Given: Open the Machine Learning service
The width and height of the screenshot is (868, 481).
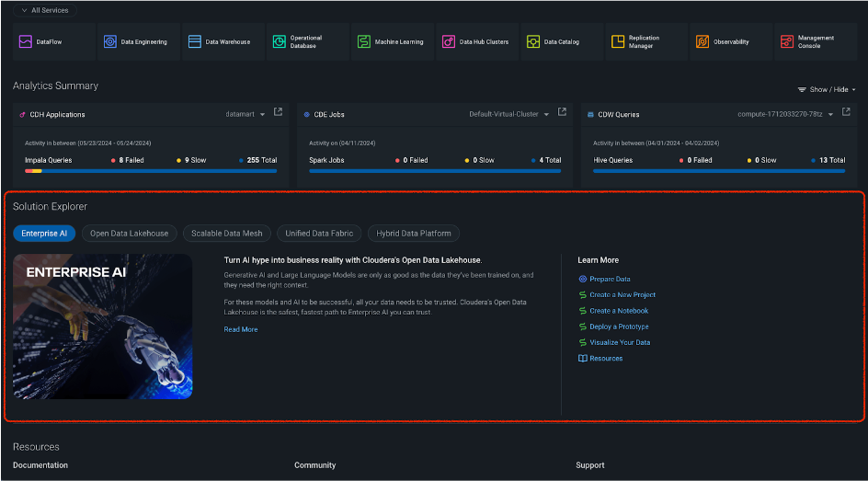Looking at the screenshot, I should 392,42.
